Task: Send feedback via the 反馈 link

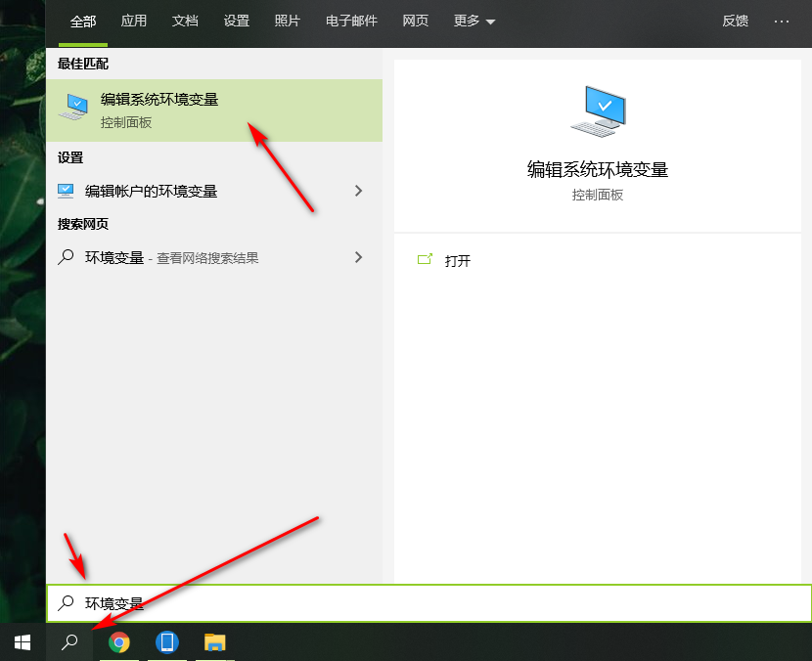Action: point(735,21)
